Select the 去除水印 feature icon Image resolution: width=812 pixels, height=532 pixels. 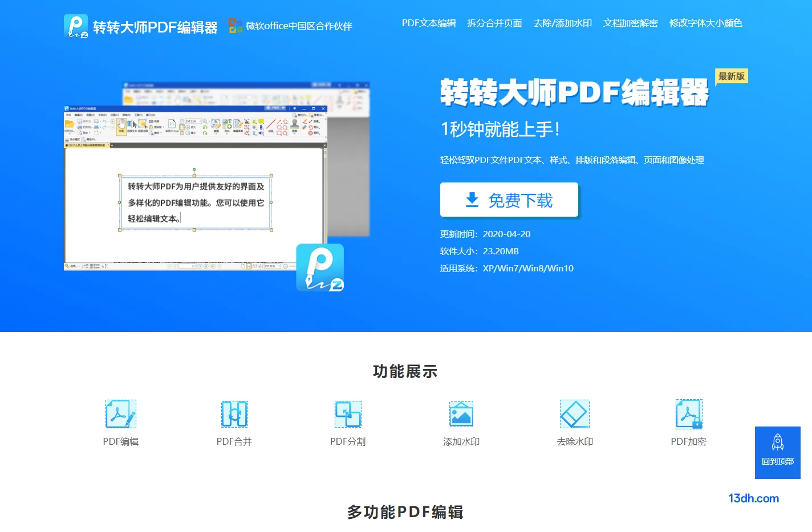tap(574, 414)
